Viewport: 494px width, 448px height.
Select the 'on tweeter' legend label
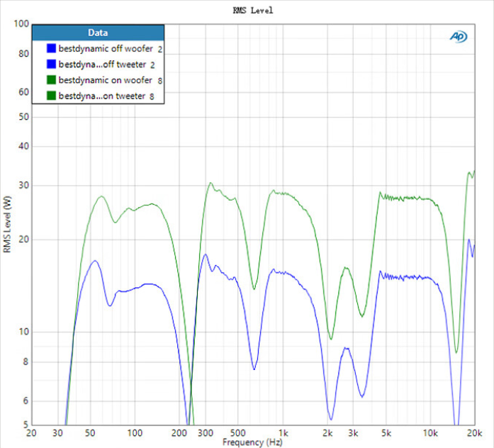pyautogui.click(x=102, y=96)
